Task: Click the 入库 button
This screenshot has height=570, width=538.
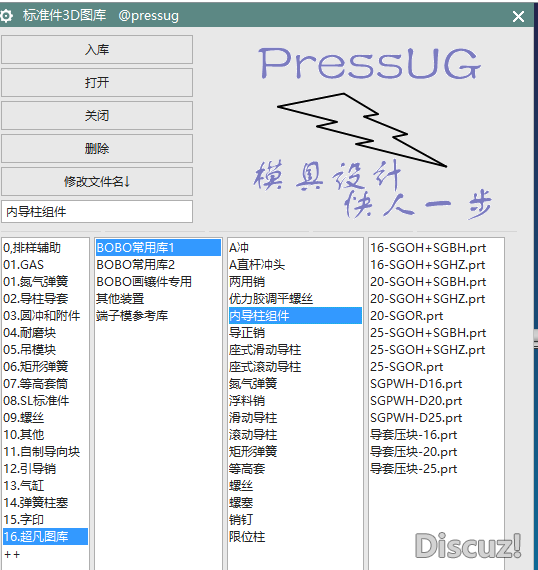Action: [x=97, y=49]
